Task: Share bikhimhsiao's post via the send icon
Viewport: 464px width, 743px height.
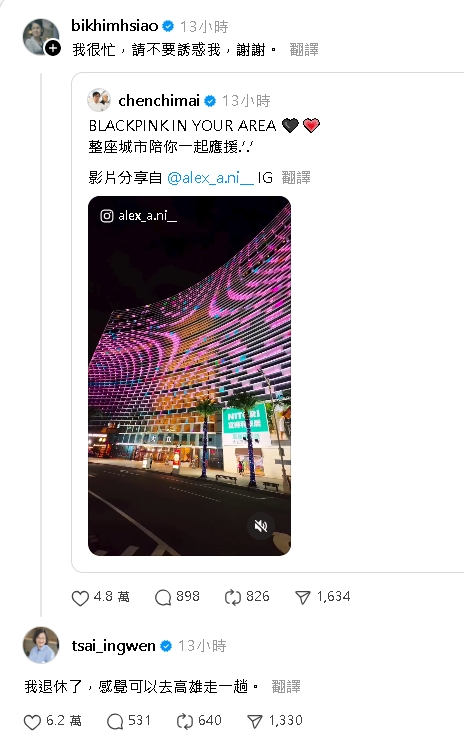Action: coord(303,598)
